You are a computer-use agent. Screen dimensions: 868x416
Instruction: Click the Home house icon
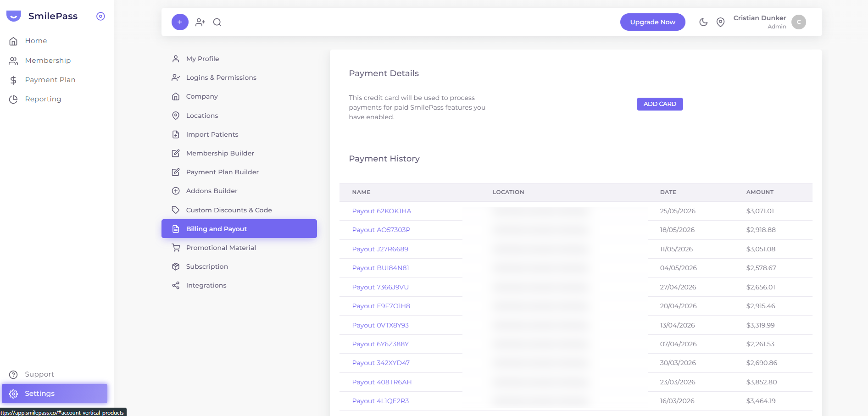[13, 41]
